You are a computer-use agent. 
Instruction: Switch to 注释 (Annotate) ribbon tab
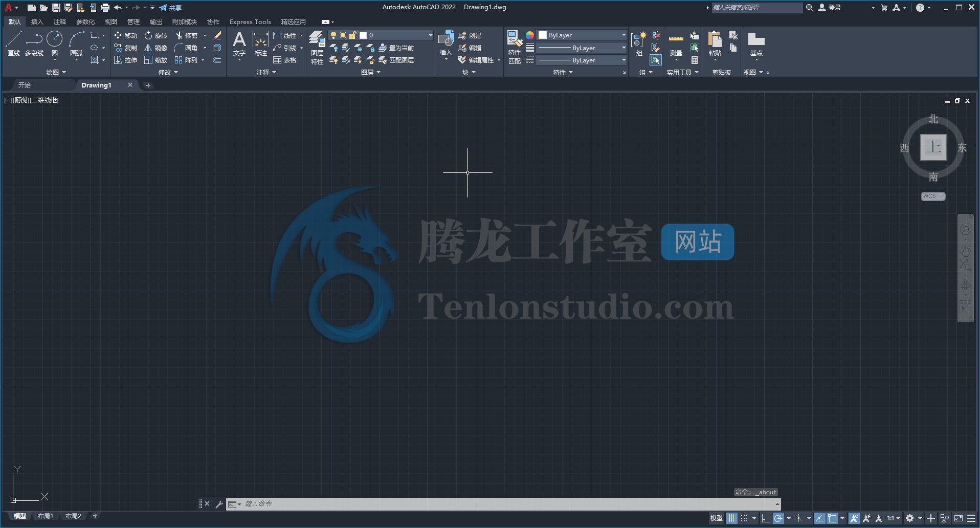(x=60, y=21)
